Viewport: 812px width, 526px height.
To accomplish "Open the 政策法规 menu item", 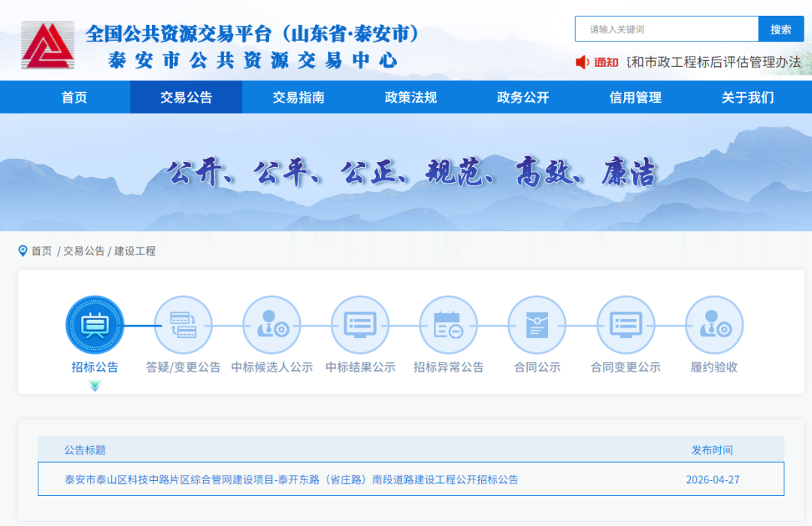I will click(411, 97).
